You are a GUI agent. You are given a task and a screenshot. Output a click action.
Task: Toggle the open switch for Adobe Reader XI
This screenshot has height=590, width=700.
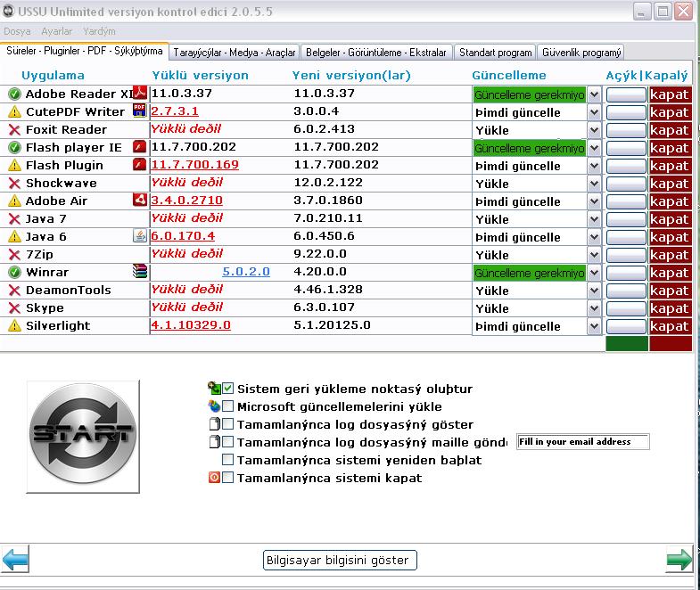tap(626, 94)
